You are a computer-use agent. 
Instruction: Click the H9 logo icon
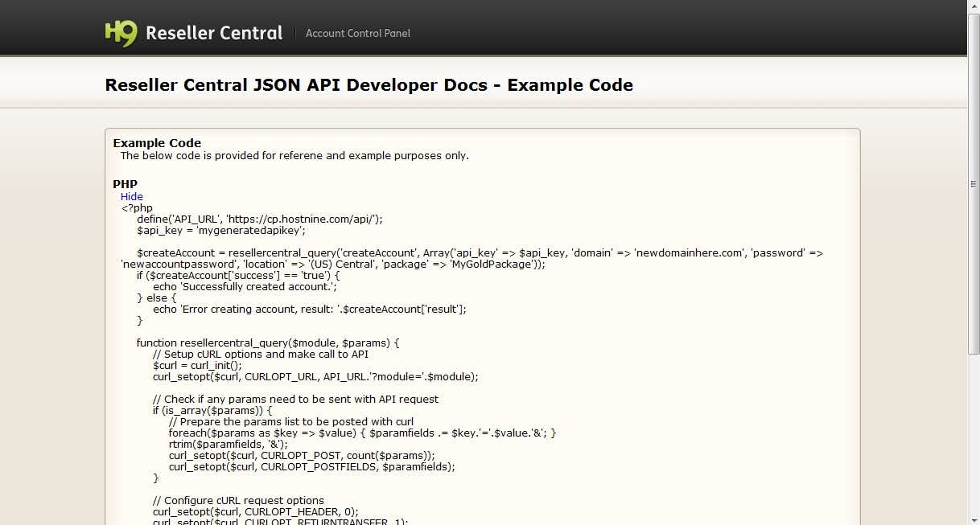pyautogui.click(x=121, y=33)
